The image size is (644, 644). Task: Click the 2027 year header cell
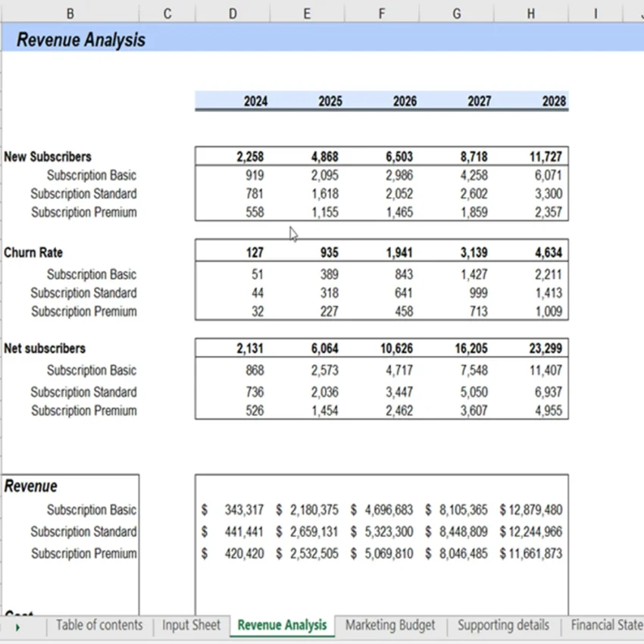coord(480,101)
